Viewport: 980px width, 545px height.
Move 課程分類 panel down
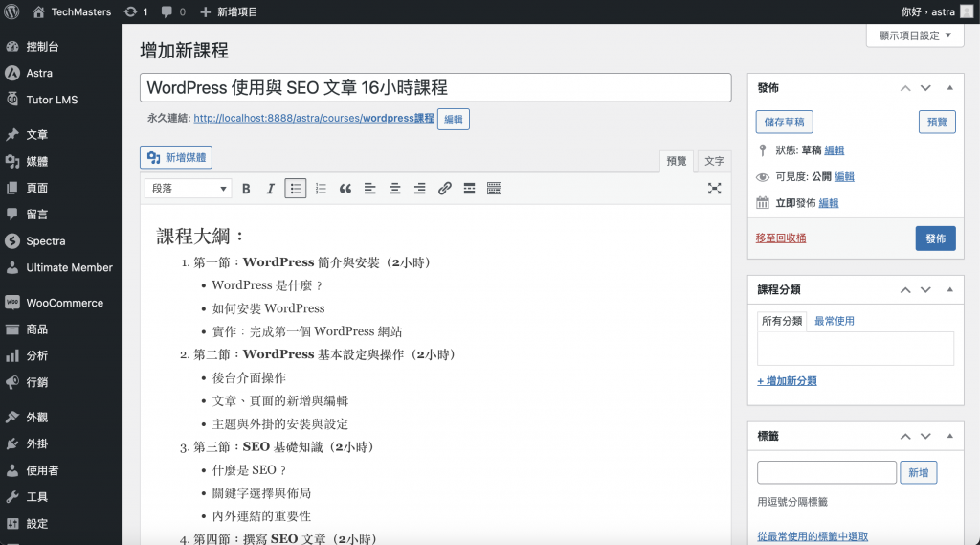click(925, 289)
